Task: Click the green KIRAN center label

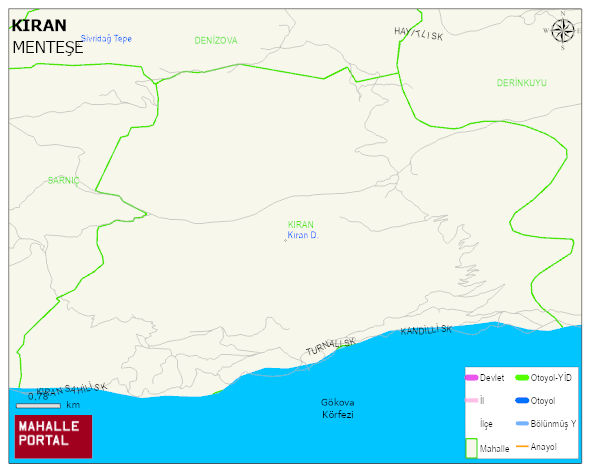Action: click(300, 224)
